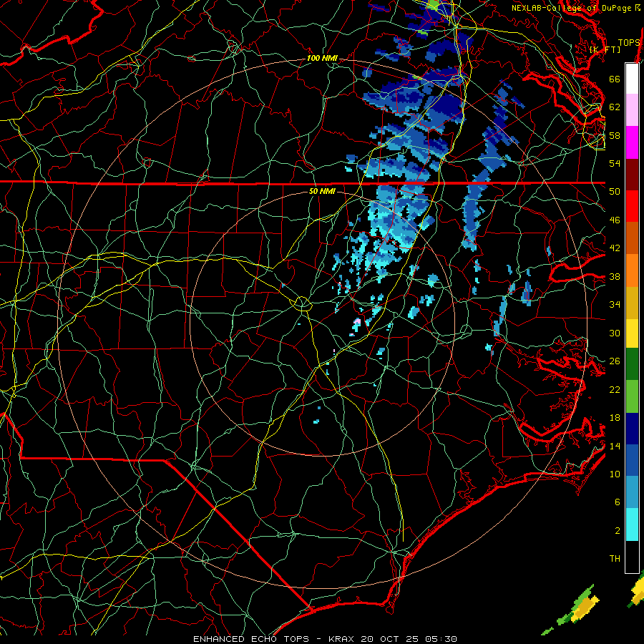Click the "20 OCT 25" date text

pos(391,639)
